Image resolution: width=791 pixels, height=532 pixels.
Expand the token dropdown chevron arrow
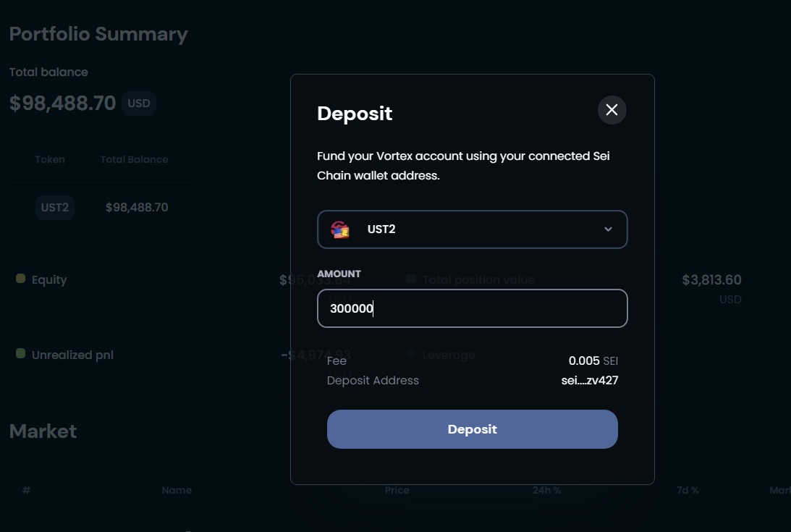608,229
